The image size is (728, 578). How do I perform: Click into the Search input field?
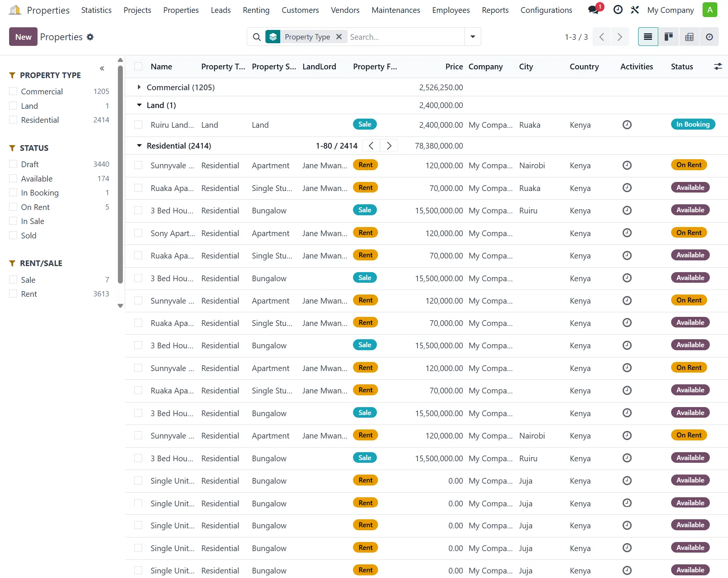(405, 37)
